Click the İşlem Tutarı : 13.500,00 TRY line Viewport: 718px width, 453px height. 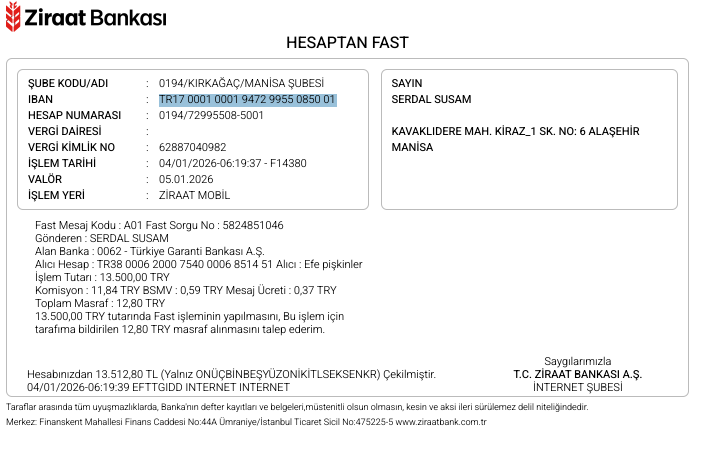[102, 277]
